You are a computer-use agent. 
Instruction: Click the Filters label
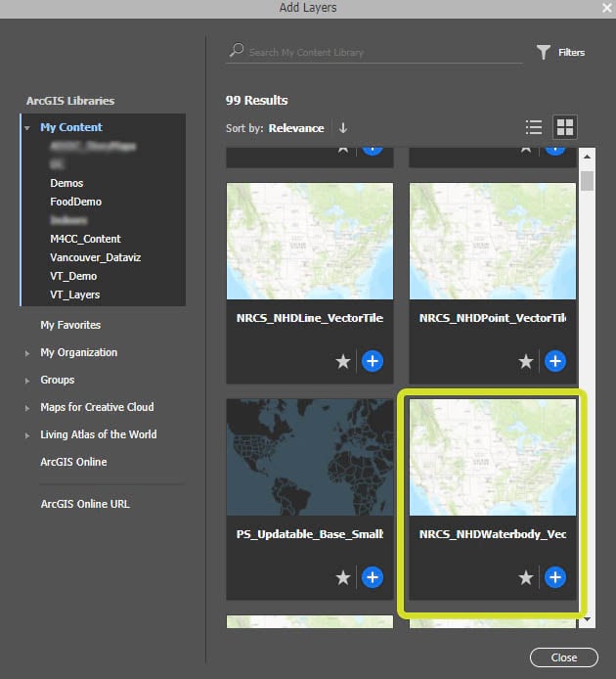click(x=571, y=53)
